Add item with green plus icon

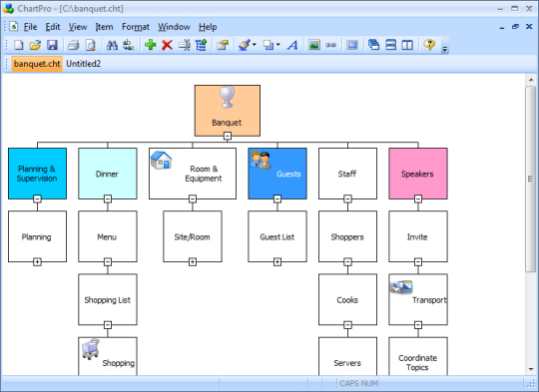(150, 45)
